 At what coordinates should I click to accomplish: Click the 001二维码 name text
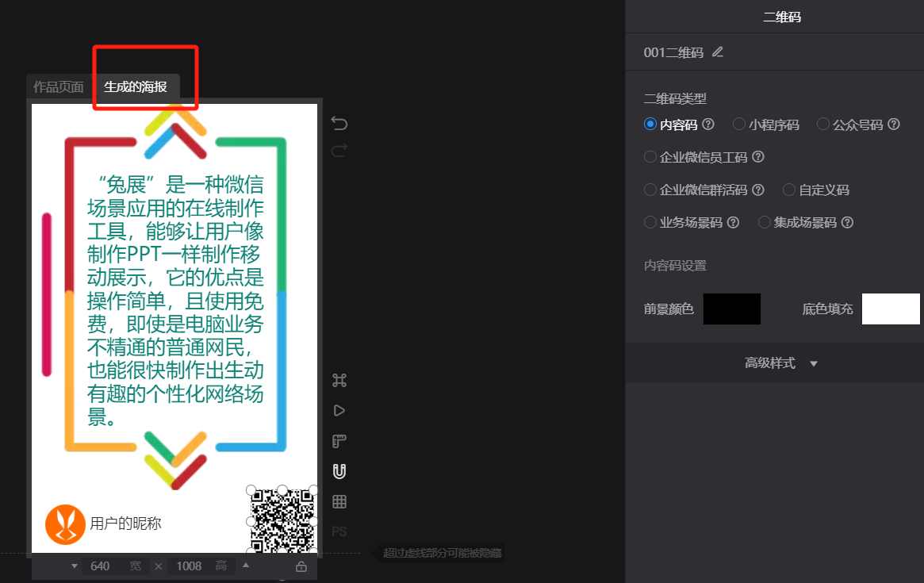(x=673, y=52)
